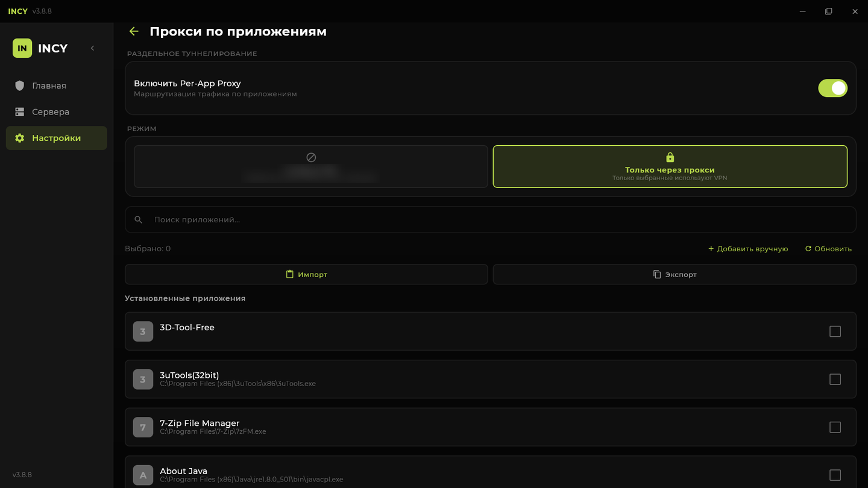Select the 3D-Tool-Free name text

pos(187,328)
